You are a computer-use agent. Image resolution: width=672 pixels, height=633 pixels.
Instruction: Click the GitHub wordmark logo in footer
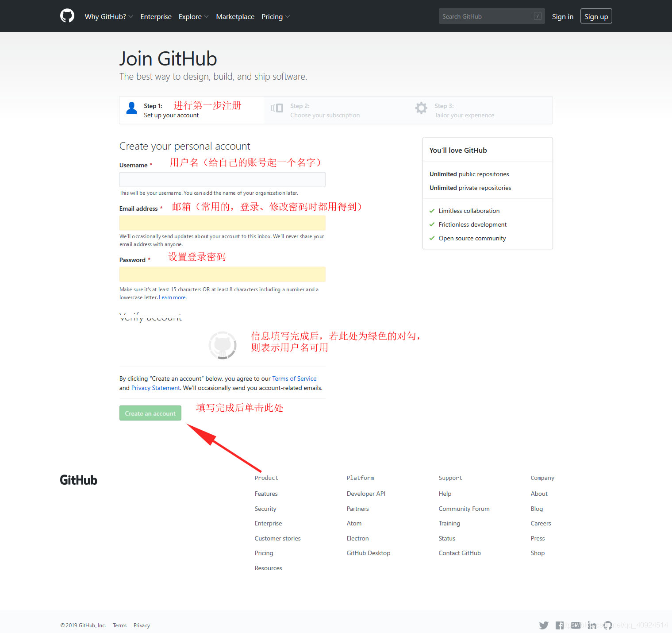click(x=78, y=480)
